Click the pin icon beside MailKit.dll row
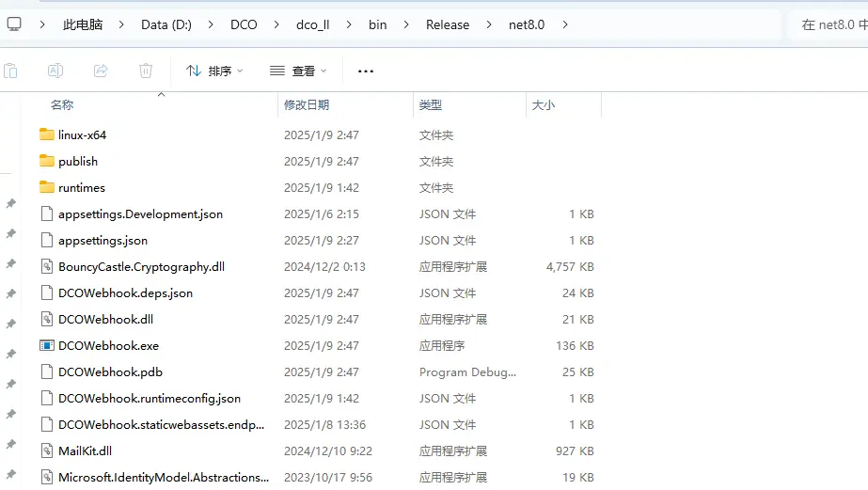The height and width of the screenshot is (490, 868). pos(10,444)
